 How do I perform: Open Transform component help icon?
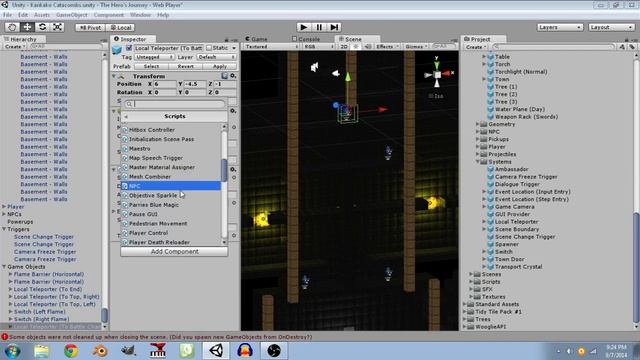(224, 76)
